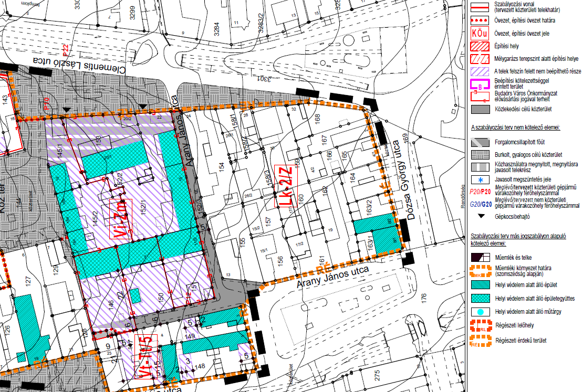
Task: Click parcel number "127" on the map
Action: click(x=27, y=282)
